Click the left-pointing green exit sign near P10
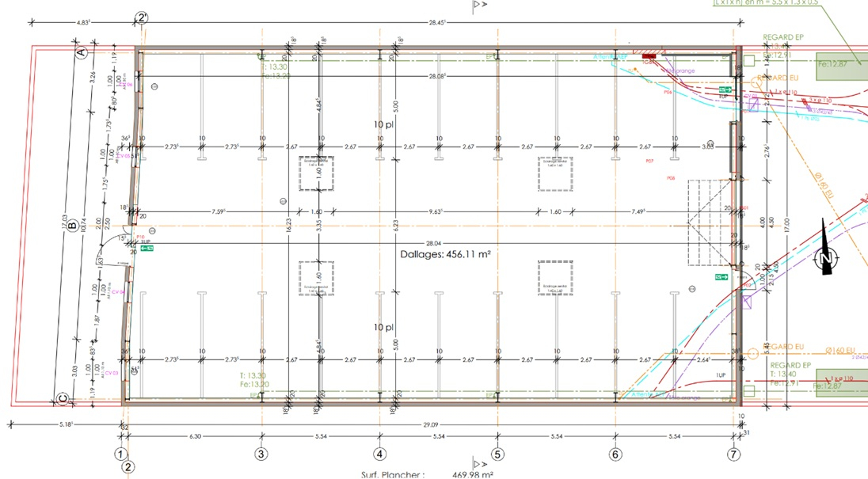Screen dimensions: 868x479 [x=147, y=249]
